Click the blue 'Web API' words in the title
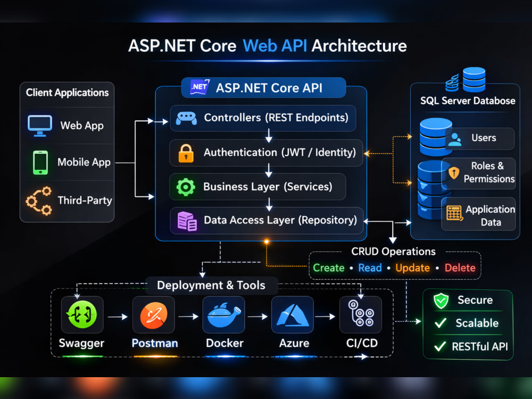This screenshot has width=532, height=399. (275, 46)
